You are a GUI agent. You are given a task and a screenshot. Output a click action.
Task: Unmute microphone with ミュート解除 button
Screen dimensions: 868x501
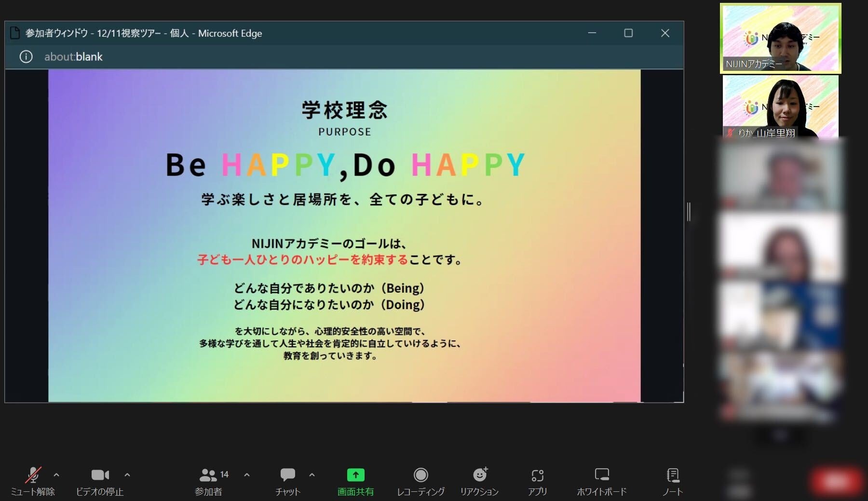[33, 481]
